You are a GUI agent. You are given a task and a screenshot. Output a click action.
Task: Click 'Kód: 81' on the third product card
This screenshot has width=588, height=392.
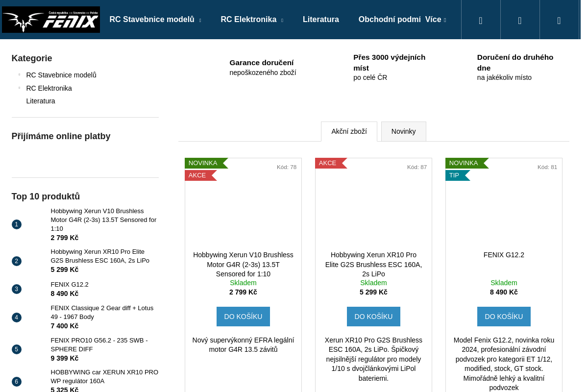click(x=547, y=167)
